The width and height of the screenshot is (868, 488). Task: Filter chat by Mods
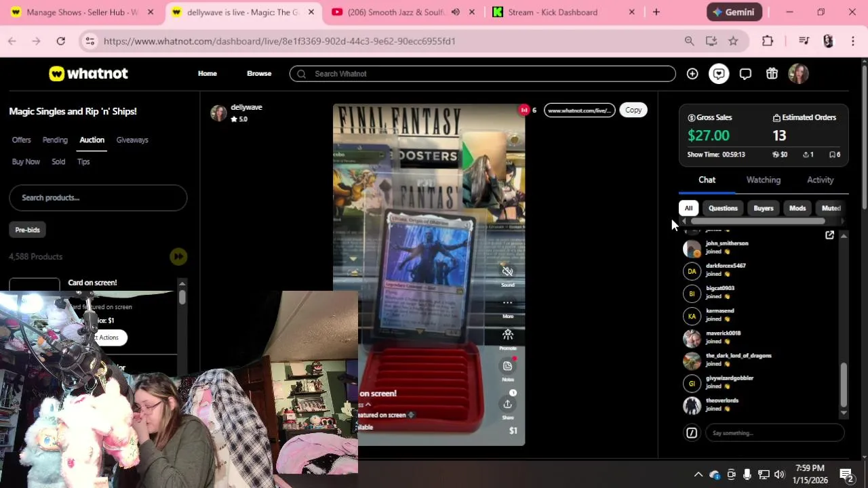click(x=797, y=209)
